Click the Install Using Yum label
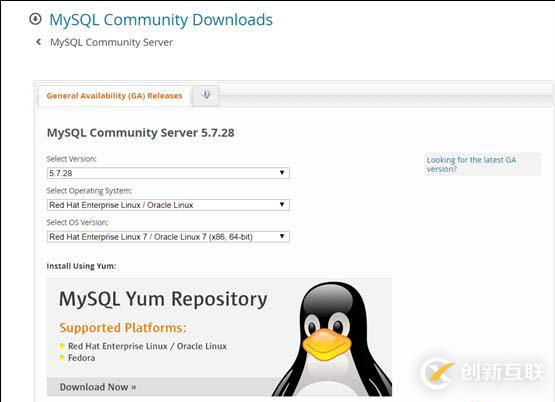The width and height of the screenshot is (555, 402). [x=81, y=266]
